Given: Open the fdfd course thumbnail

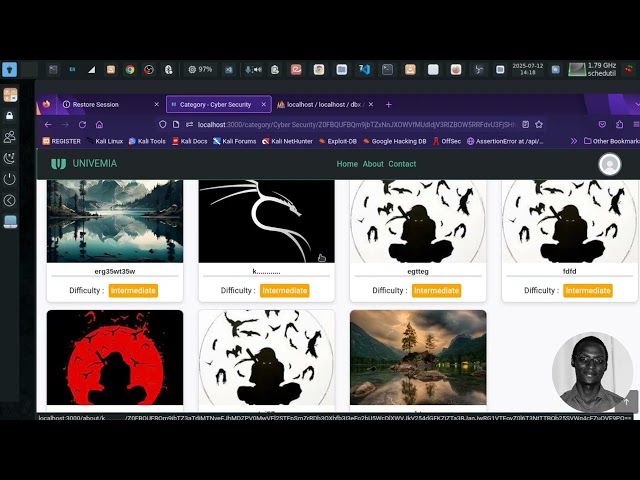Looking at the screenshot, I should (570, 221).
